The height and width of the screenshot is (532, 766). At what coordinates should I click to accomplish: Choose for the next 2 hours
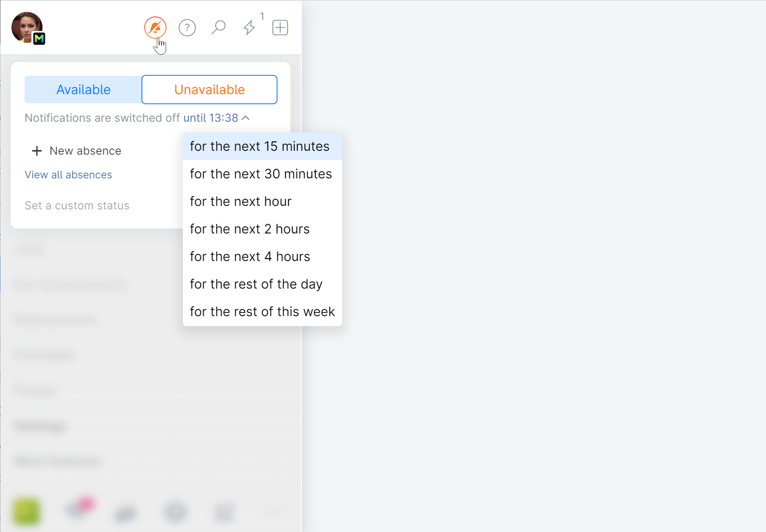249,229
